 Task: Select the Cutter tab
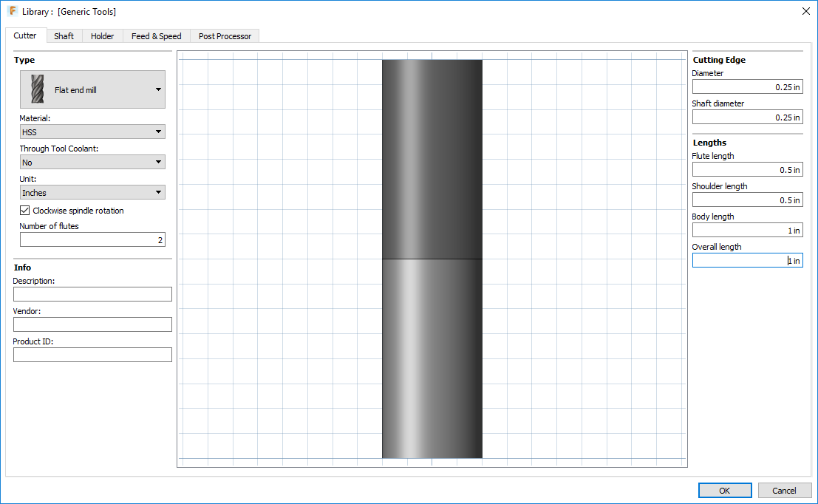(25, 35)
